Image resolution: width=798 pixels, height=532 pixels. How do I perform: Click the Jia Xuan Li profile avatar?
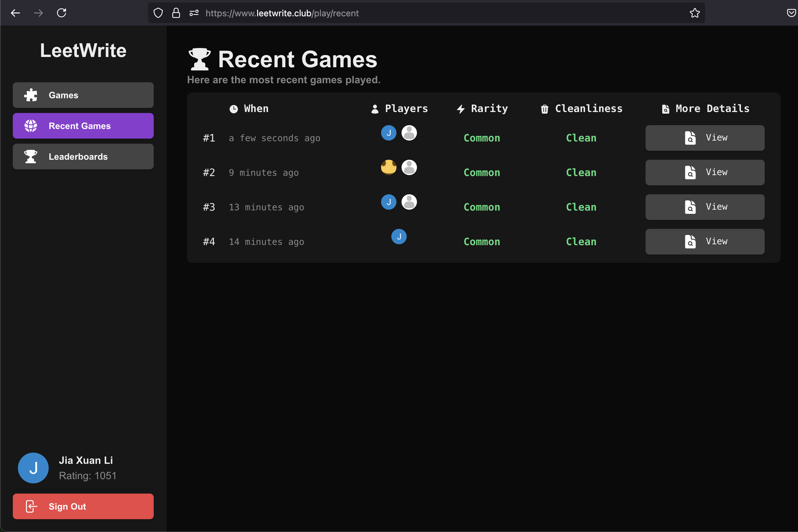[33, 468]
